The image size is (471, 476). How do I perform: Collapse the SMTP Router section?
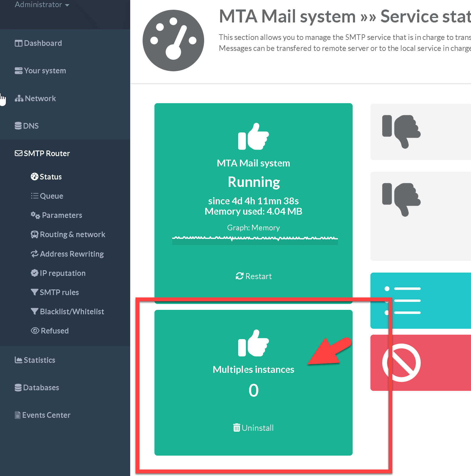coord(46,153)
